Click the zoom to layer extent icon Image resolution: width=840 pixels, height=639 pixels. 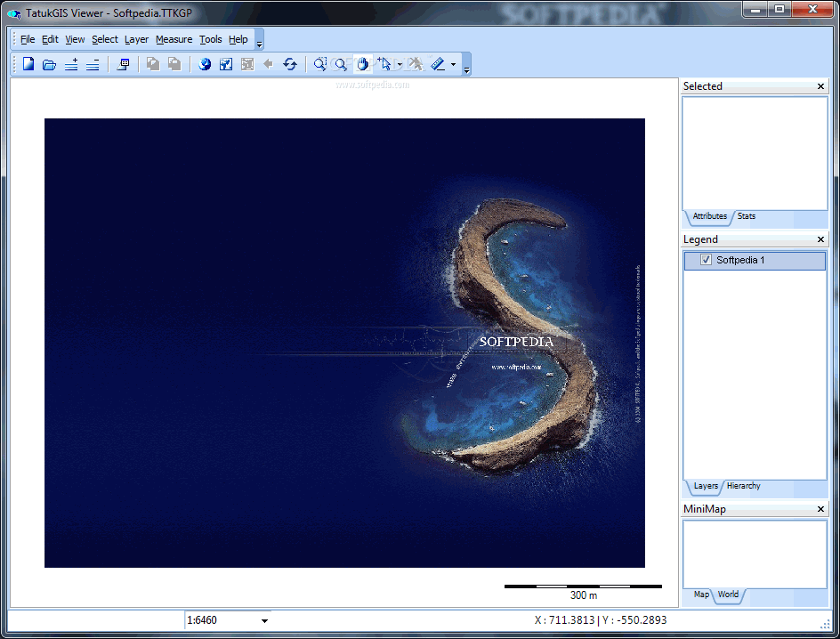[x=226, y=64]
